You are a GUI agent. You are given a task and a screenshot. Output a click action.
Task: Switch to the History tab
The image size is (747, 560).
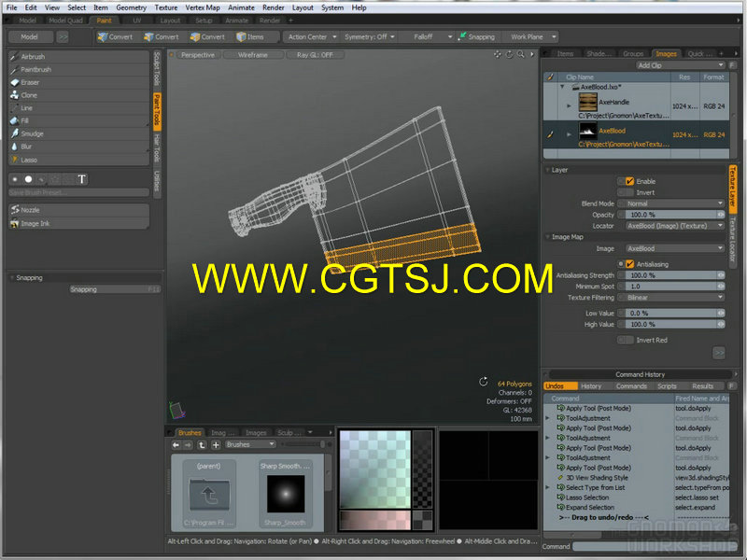[591, 386]
